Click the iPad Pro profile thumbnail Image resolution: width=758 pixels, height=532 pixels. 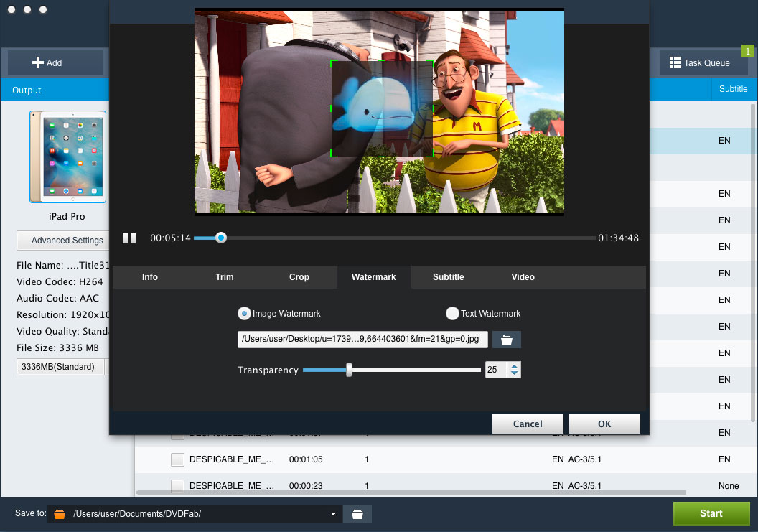tap(68, 157)
